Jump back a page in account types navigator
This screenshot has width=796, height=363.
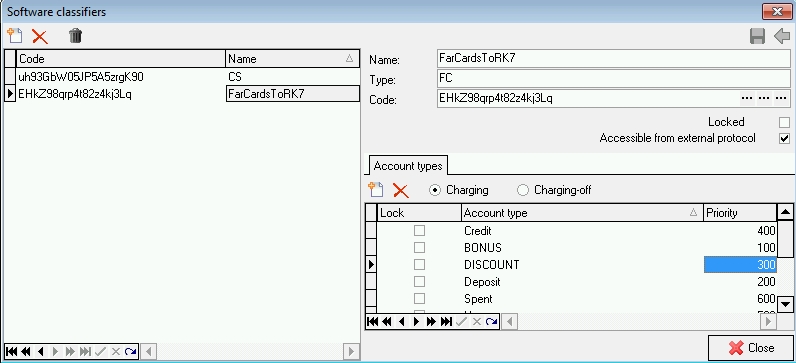coord(387,321)
